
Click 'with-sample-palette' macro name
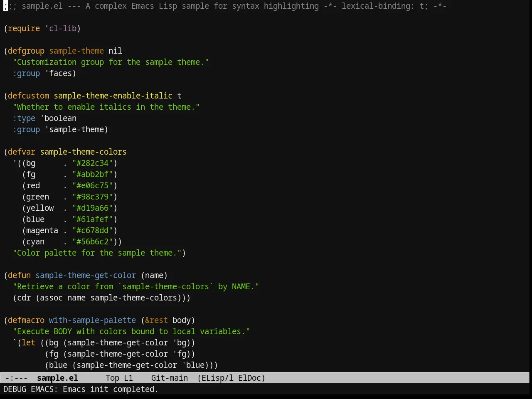pos(92,320)
